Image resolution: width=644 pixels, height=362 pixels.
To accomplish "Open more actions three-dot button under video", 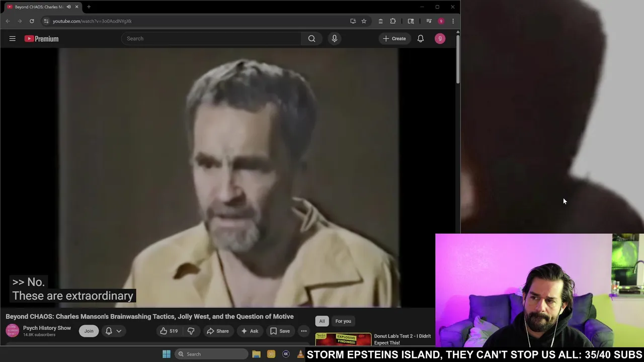I will [x=304, y=331].
